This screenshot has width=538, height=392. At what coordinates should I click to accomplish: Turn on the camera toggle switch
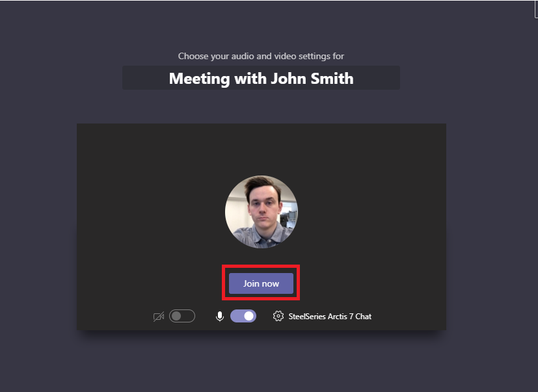tap(182, 316)
